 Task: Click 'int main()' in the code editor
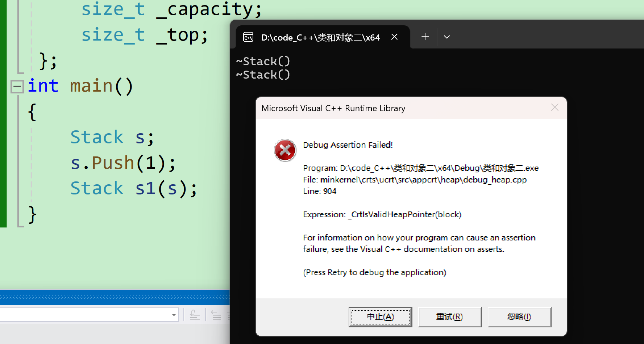pos(80,86)
